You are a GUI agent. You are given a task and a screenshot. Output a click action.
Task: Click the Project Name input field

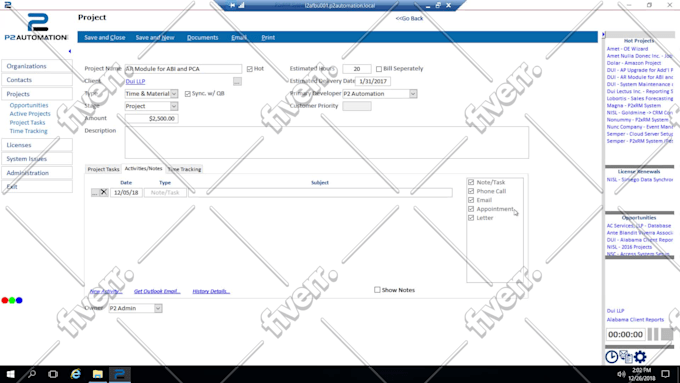[x=183, y=69]
